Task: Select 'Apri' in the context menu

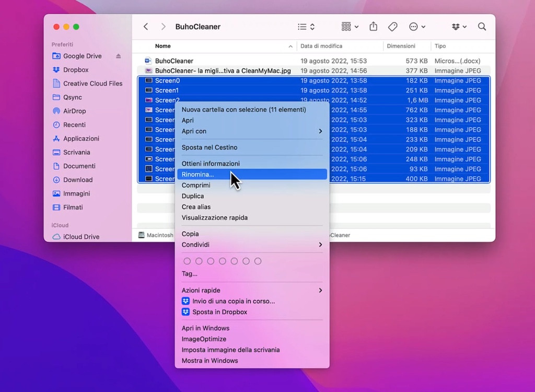Action: click(252, 120)
